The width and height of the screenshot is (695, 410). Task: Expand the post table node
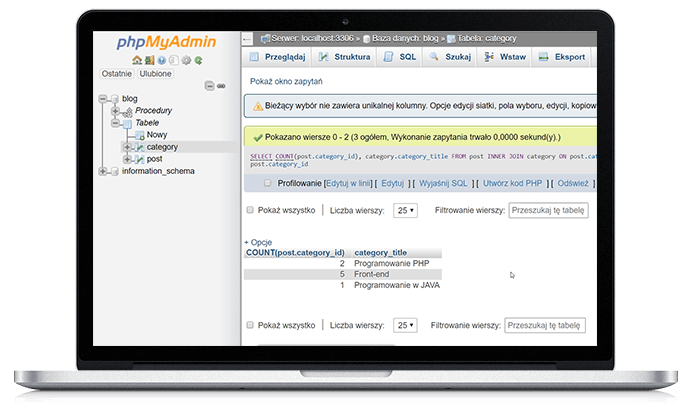127,159
